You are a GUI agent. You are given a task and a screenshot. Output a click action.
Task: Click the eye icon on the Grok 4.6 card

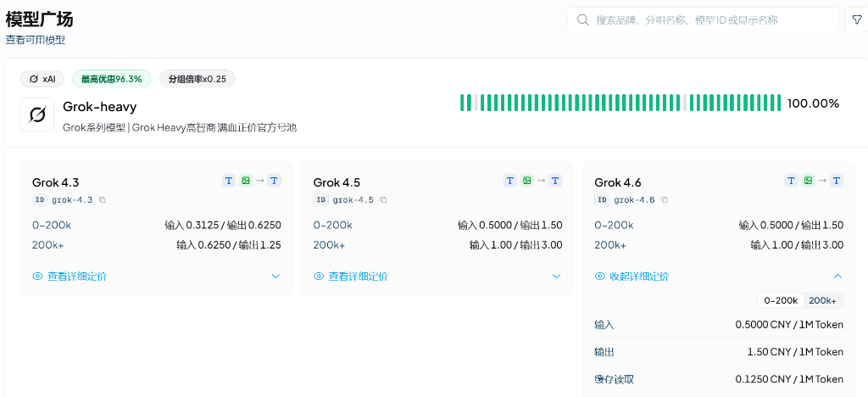tap(600, 277)
